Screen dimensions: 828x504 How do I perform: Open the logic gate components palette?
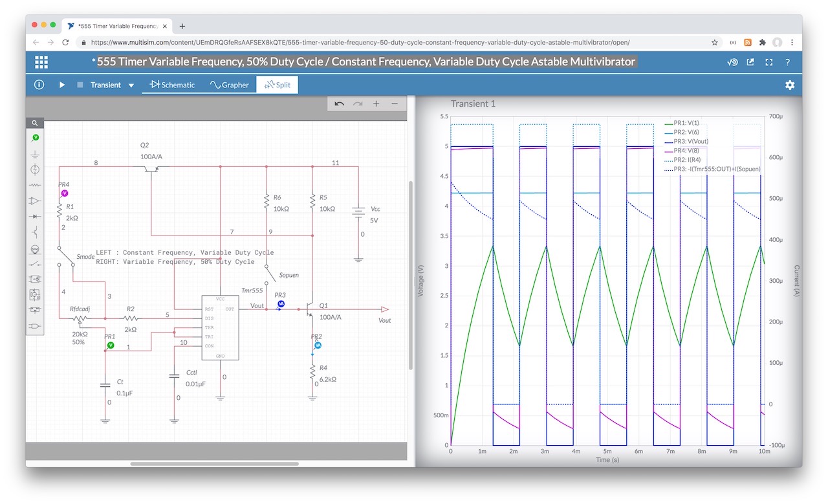(x=35, y=326)
